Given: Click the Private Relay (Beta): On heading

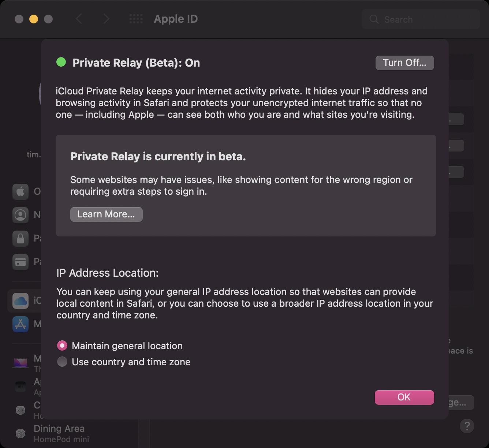Looking at the screenshot, I should click(136, 63).
